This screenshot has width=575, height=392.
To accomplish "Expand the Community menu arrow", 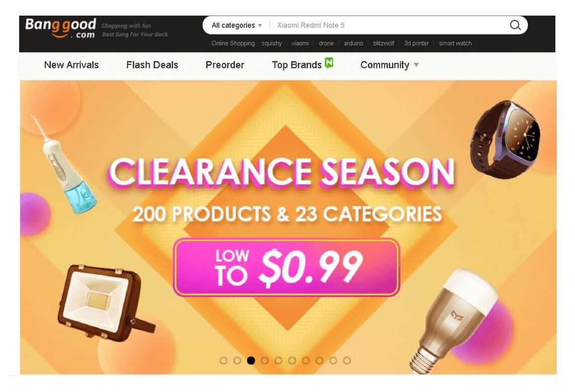I will 416,65.
